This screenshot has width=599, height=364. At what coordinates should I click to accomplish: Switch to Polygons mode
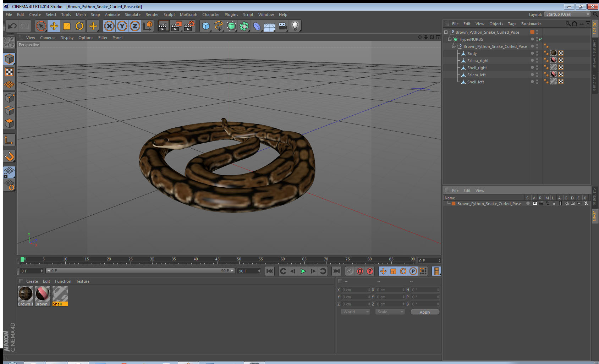(10, 123)
